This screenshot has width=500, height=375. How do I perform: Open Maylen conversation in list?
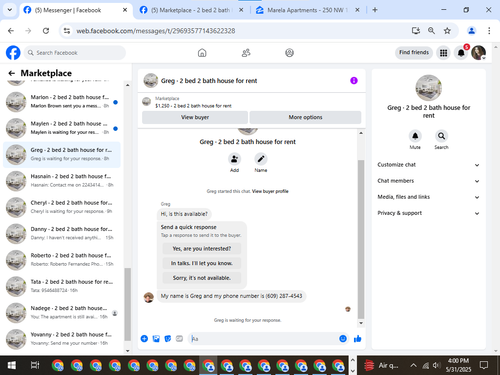pyautogui.click(x=62, y=128)
